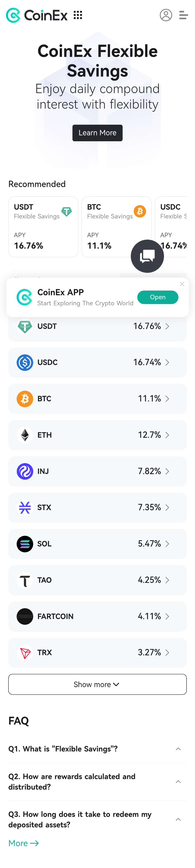Expand Q3 redeem deposited assets question
Image resolution: width=195 pixels, height=868 pixels.
click(x=178, y=819)
